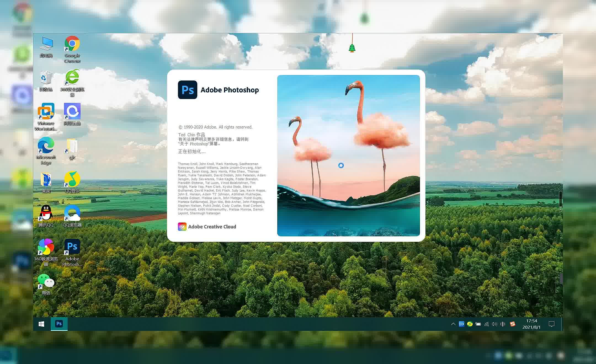Click the '© 1990-2020 Adobe' copyright line
The width and height of the screenshot is (596, 364).
pyautogui.click(x=215, y=127)
